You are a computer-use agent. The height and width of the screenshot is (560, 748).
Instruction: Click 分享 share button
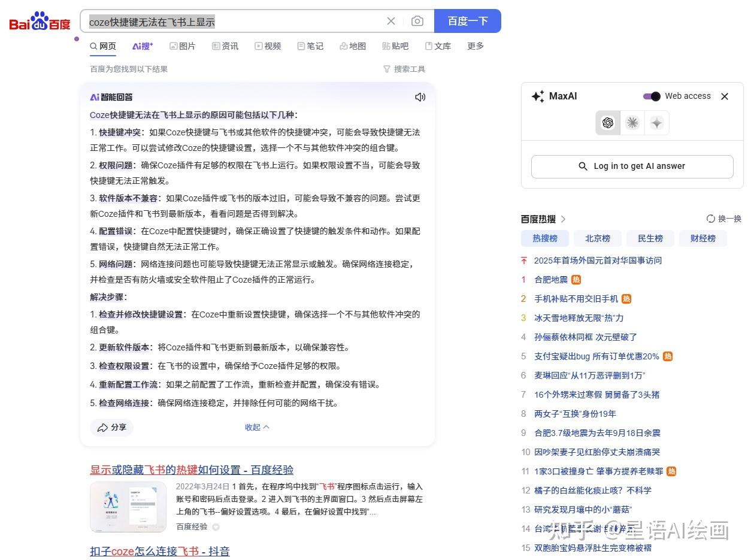tap(111, 427)
